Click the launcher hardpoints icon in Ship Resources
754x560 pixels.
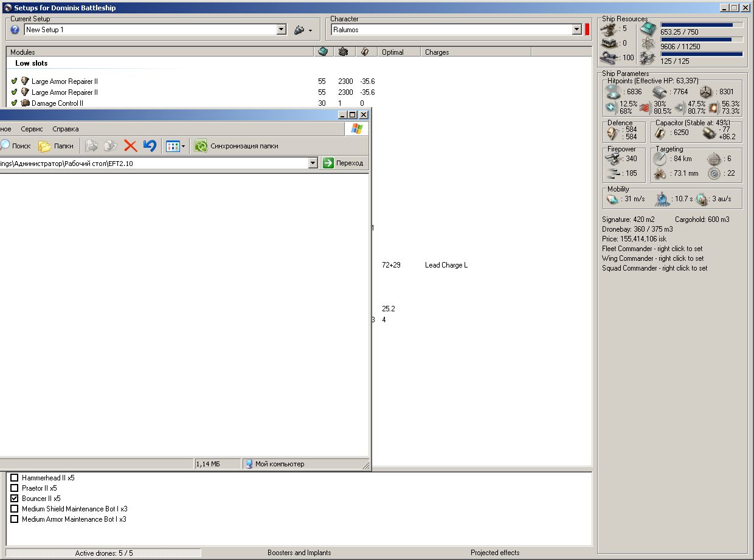click(x=609, y=43)
